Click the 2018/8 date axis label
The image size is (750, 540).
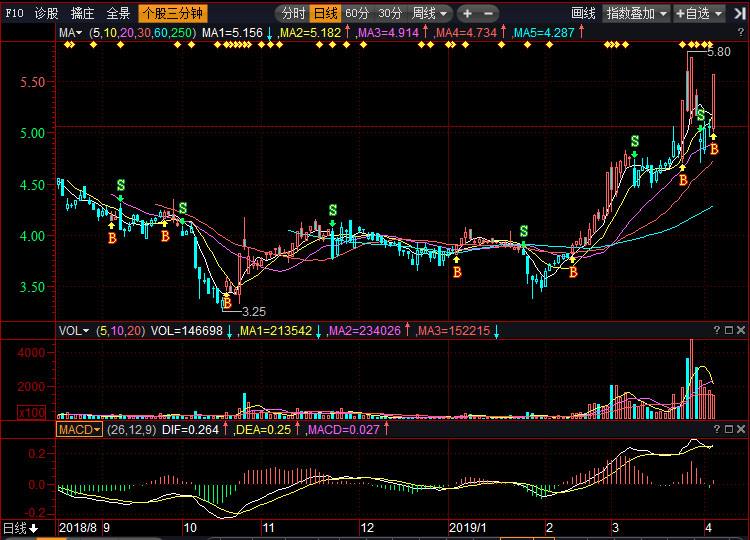pos(77,528)
